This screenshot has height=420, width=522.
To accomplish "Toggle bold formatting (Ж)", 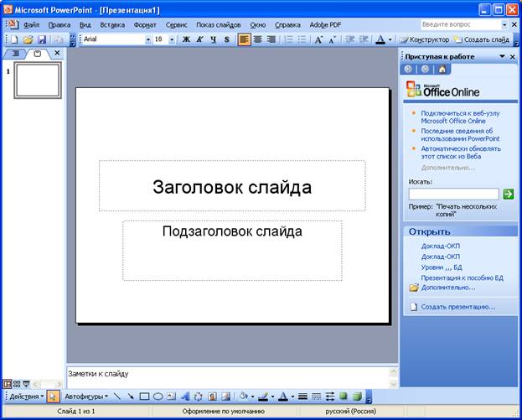I will point(186,39).
